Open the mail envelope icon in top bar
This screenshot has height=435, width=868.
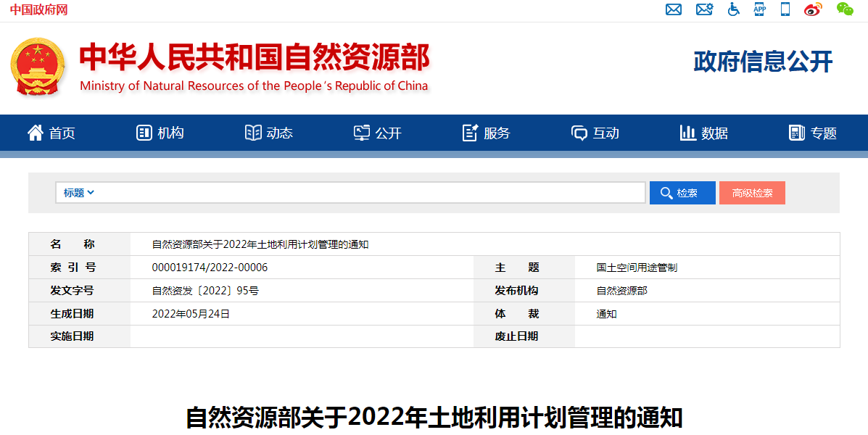[673, 9]
